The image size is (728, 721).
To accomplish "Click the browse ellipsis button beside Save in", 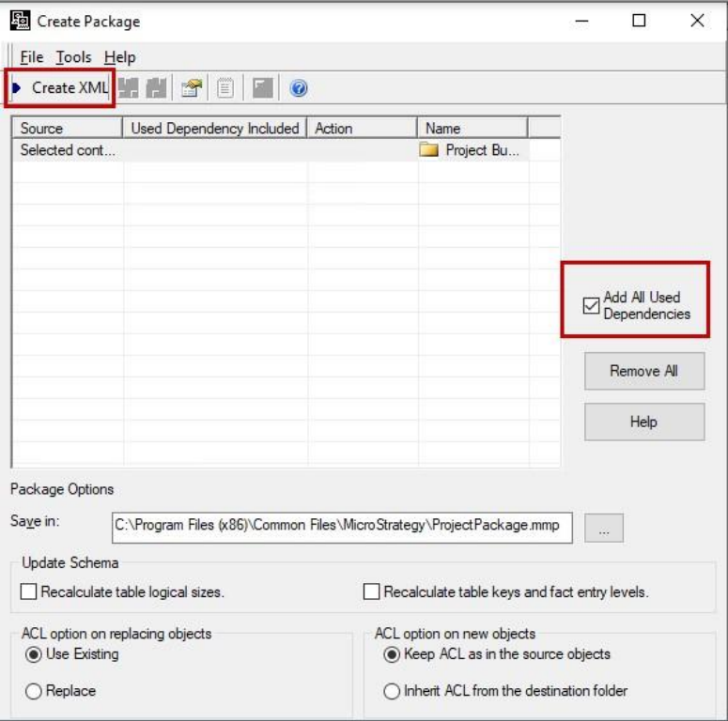I will pyautogui.click(x=603, y=528).
